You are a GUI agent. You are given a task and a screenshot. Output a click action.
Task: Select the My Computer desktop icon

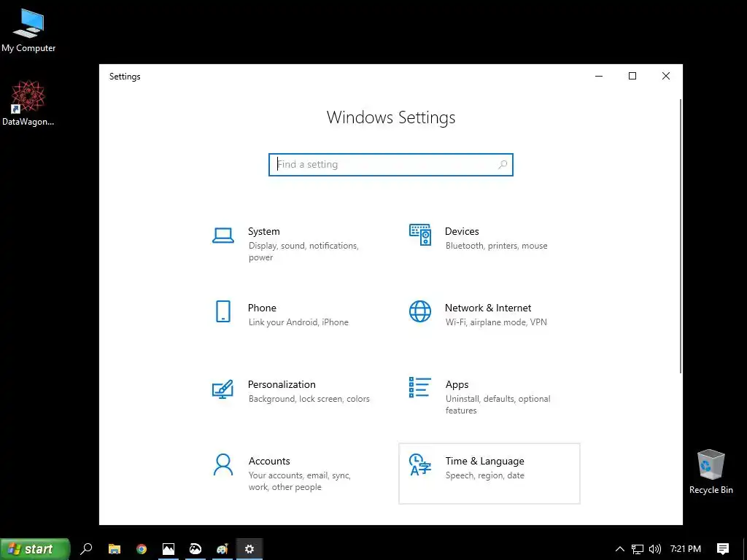(x=28, y=30)
